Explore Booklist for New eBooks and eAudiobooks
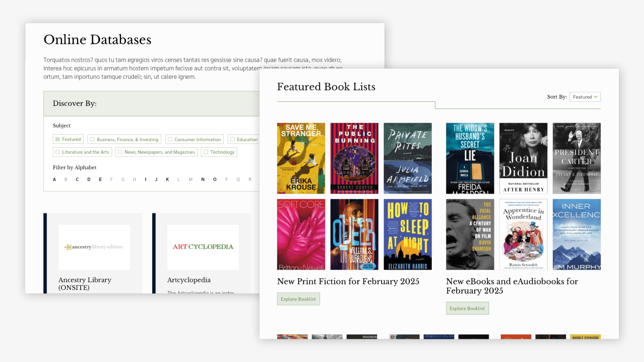 point(467,308)
